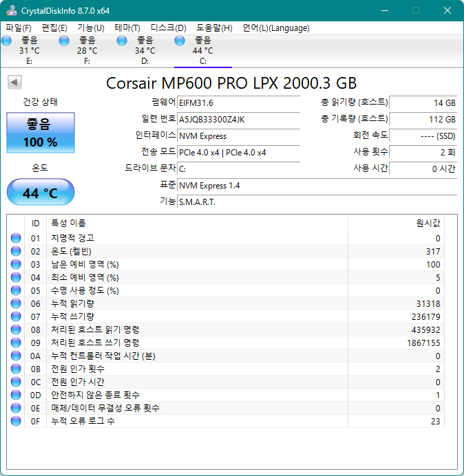The image size is (464, 476).
Task: Click status orb for 0F 누적 오류 로그 수
Action: point(16,421)
